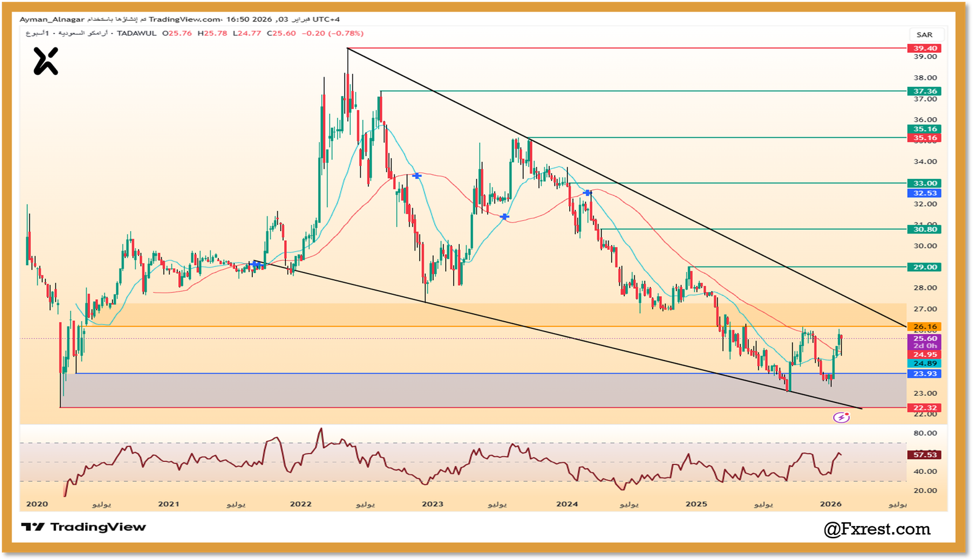Viewport: 973px width, 560px height.
Task: Select the blue cross marker in early 2024
Action: point(587,193)
